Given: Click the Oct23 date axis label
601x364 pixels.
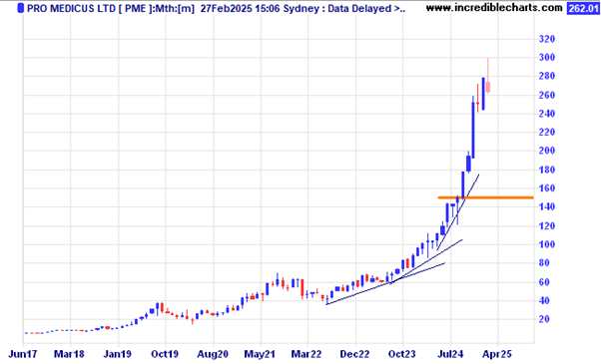Looking at the screenshot, I should [402, 354].
